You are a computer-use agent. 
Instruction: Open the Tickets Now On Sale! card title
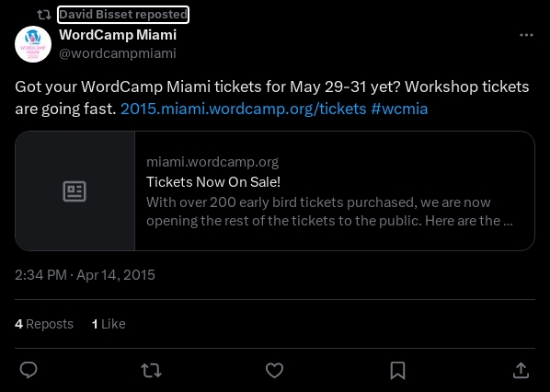tap(213, 182)
